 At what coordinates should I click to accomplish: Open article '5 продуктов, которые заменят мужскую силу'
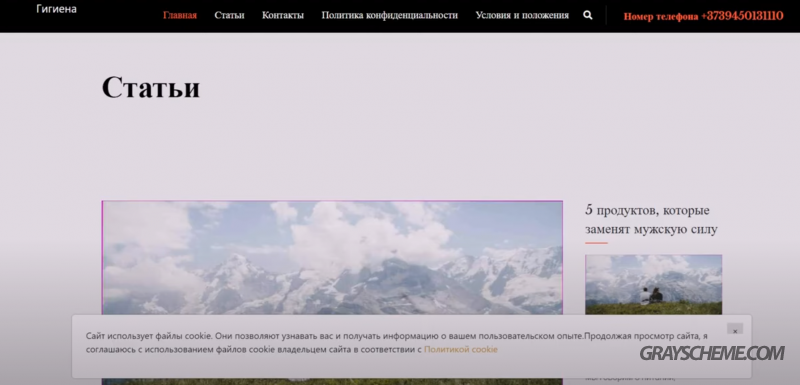[x=651, y=220]
